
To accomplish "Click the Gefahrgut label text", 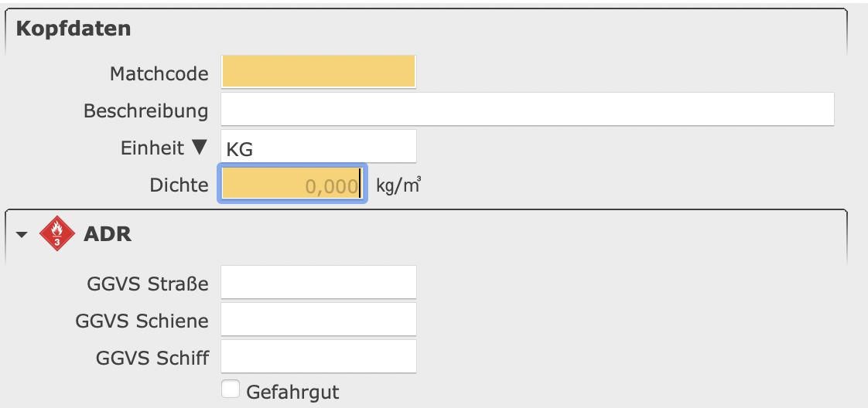I will pyautogui.click(x=292, y=391).
